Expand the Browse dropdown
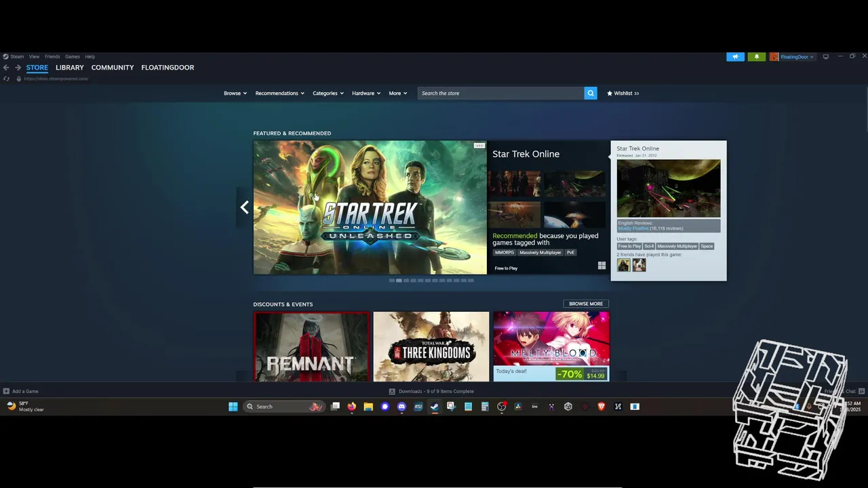 tap(235, 93)
